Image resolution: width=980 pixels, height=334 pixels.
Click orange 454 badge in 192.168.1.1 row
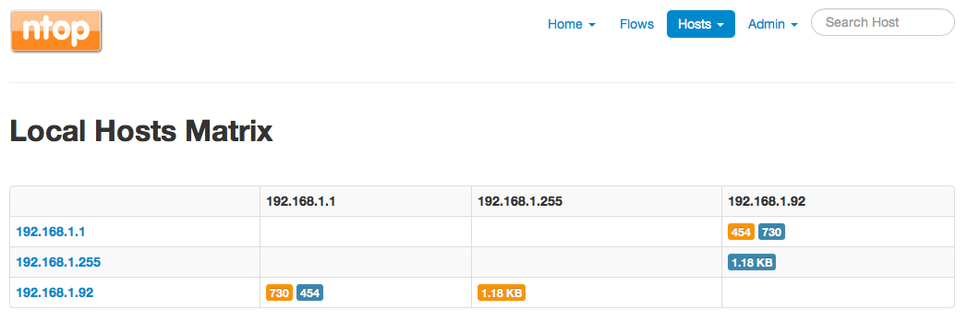pos(741,233)
